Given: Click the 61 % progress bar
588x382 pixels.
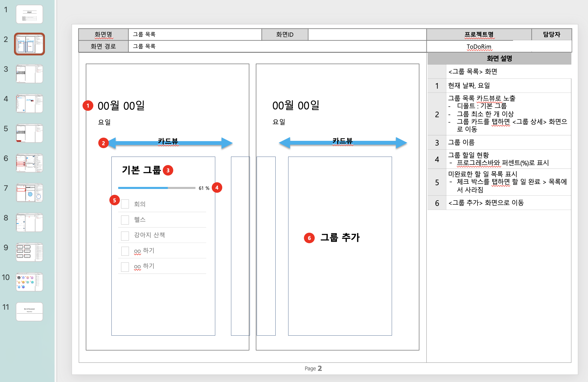Looking at the screenshot, I should coord(157,188).
